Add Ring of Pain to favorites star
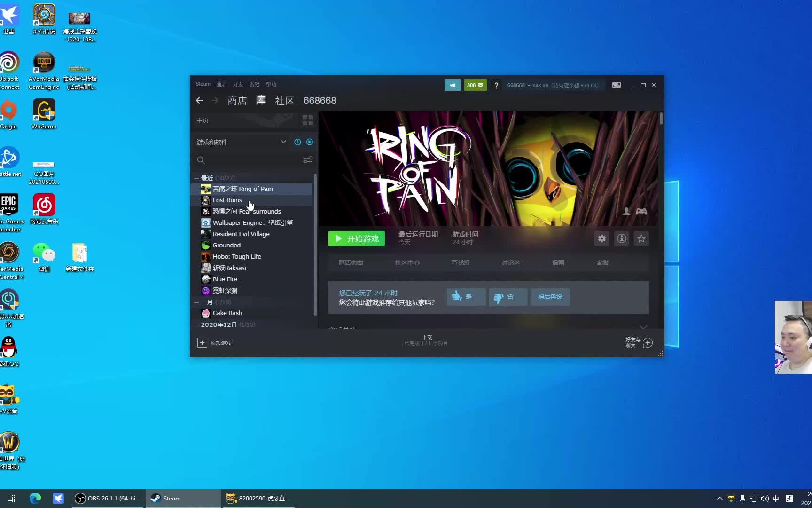The height and width of the screenshot is (508, 812). click(641, 239)
